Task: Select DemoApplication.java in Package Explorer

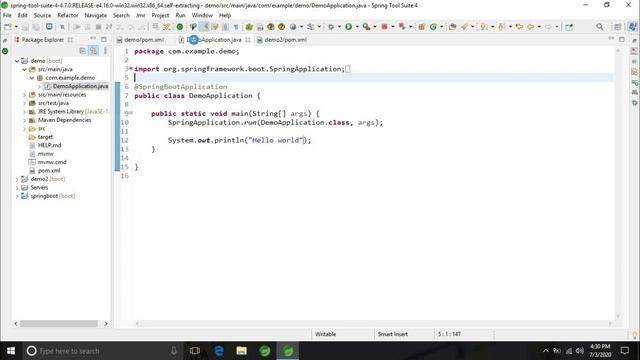Action: (x=80, y=86)
